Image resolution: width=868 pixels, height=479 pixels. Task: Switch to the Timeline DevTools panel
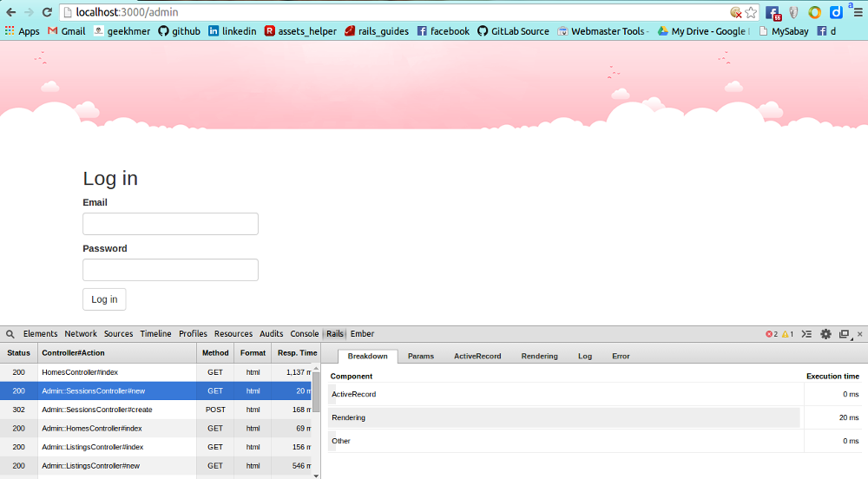tap(155, 334)
